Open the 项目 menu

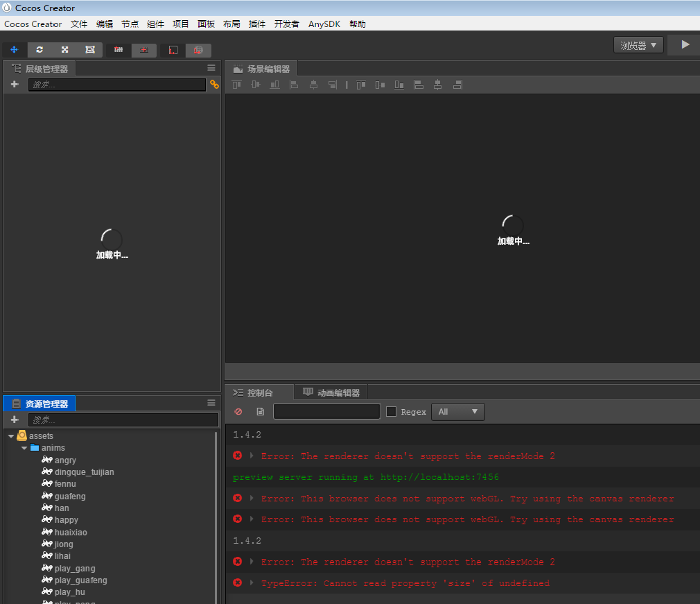point(180,24)
